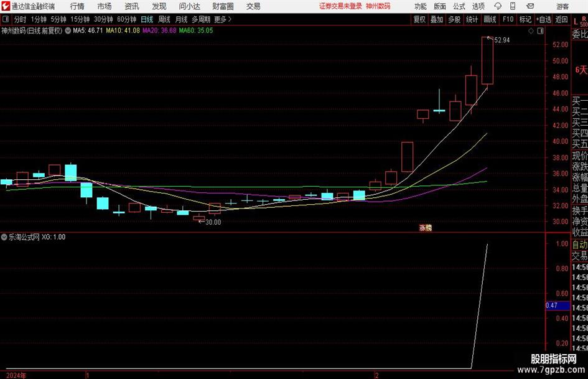588x379 pixels.
Task: Click the 委比 label in the side panel
Action: pyautogui.click(x=580, y=34)
